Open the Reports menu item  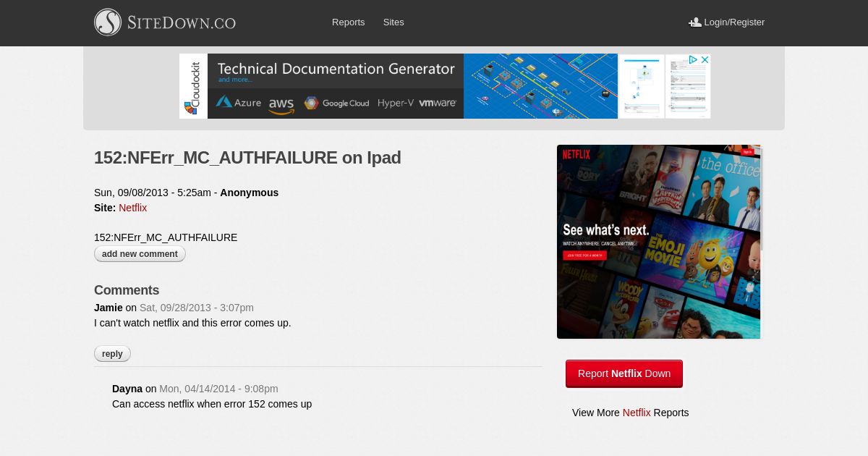349,22
